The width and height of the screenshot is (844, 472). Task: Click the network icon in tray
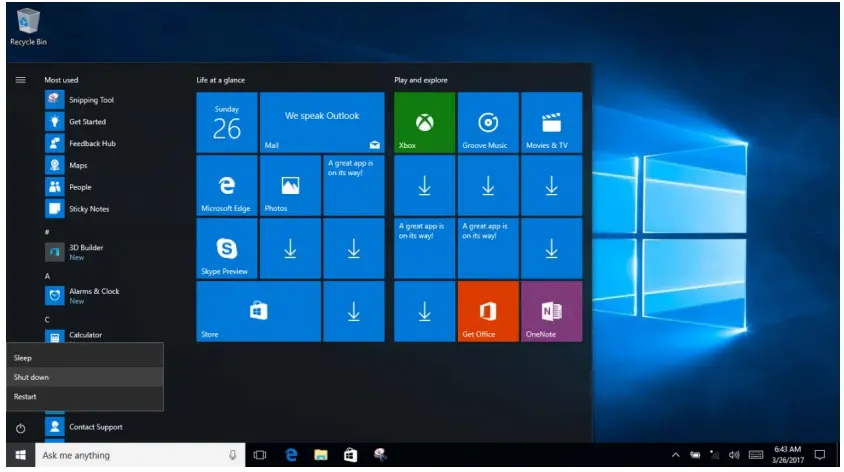714,455
